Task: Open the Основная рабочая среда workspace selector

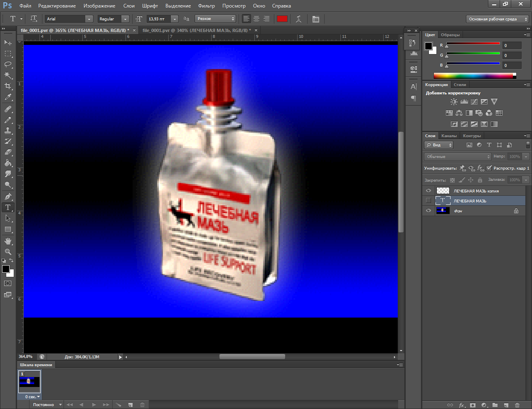Action: point(498,19)
